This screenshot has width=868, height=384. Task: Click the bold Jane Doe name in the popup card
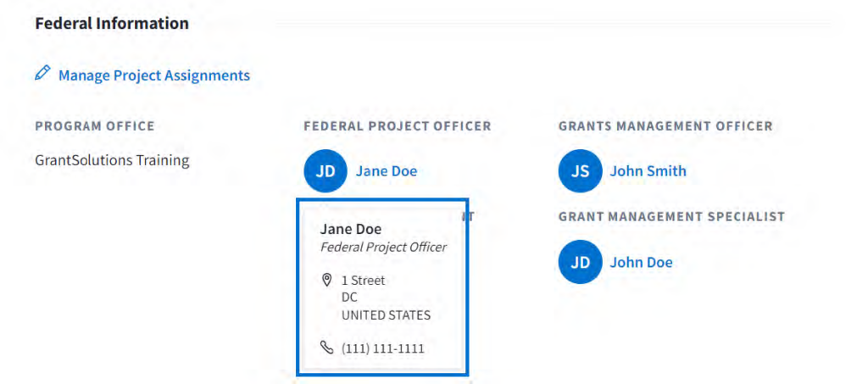click(350, 229)
